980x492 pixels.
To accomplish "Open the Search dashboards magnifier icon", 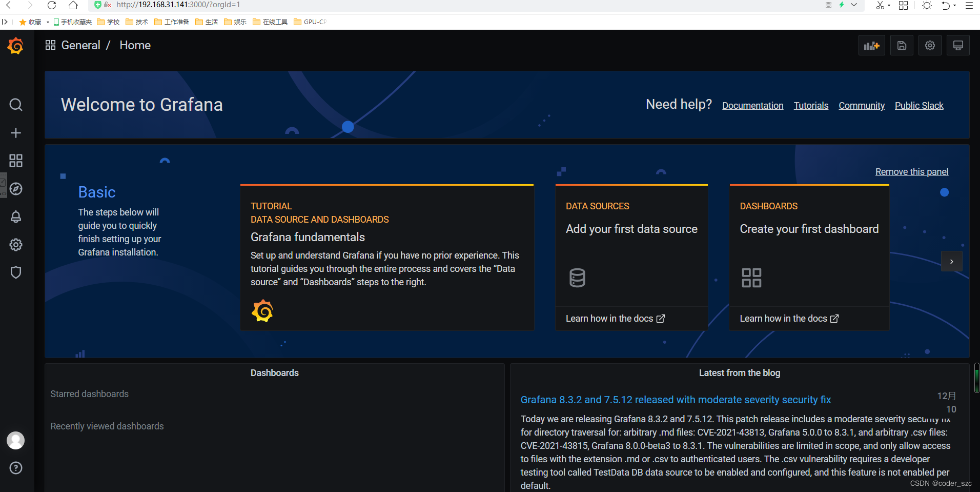I will click(x=16, y=105).
